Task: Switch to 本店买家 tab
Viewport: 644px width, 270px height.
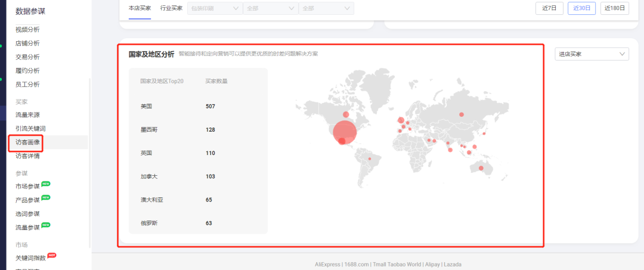Action: click(140, 8)
